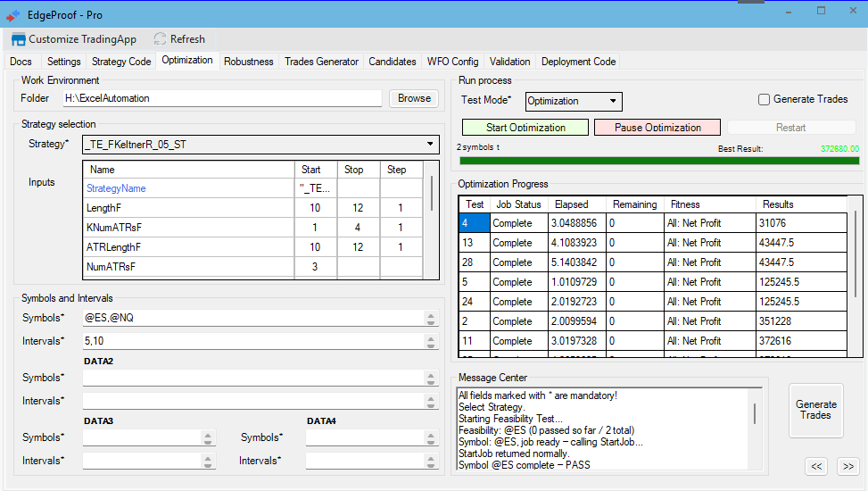Viewport: 868px width, 491px height.
Task: Click the previous << navigation button
Action: click(x=816, y=467)
